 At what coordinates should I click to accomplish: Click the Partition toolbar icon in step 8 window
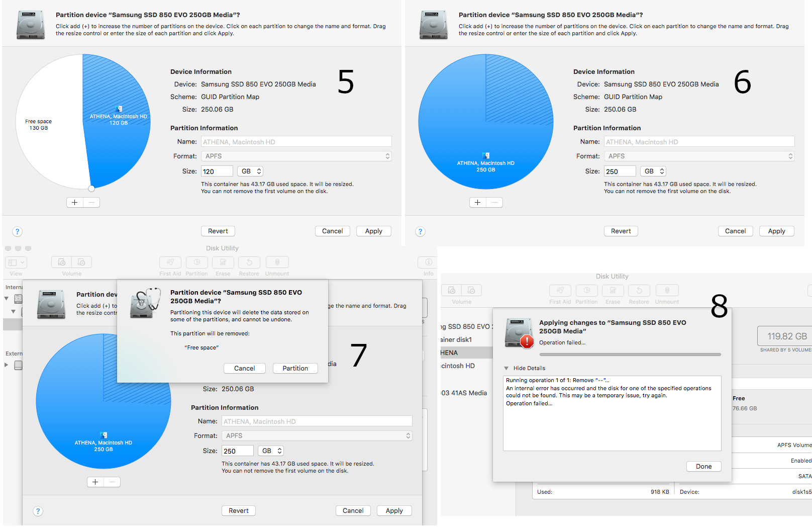[587, 290]
